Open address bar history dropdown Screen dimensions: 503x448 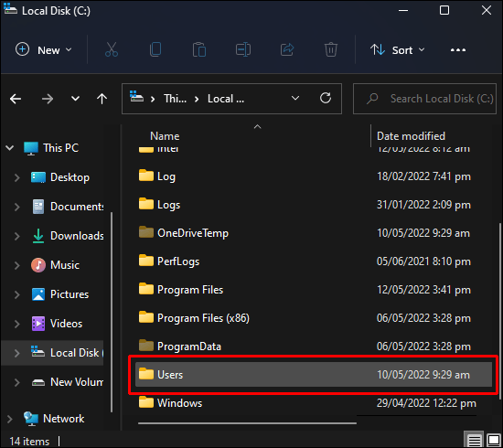point(295,98)
